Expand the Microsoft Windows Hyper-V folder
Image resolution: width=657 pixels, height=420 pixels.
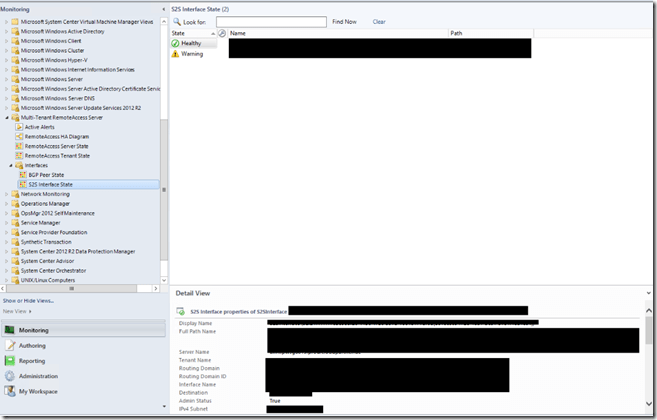coord(6,60)
